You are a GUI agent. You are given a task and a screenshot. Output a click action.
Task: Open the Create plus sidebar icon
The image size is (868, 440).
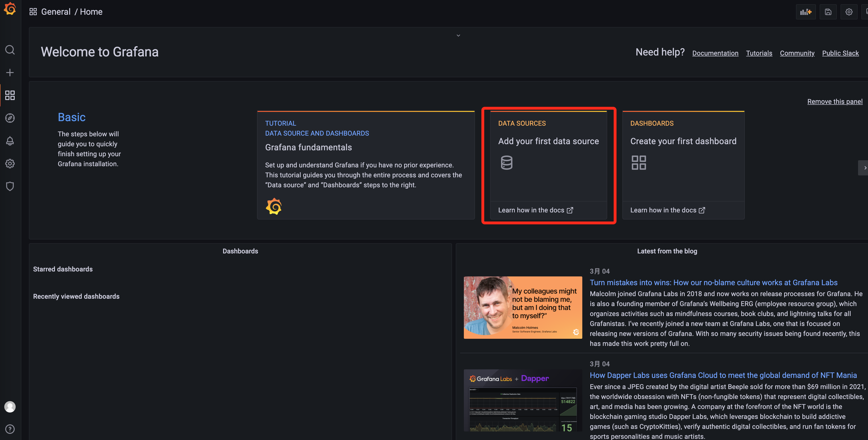coord(10,73)
